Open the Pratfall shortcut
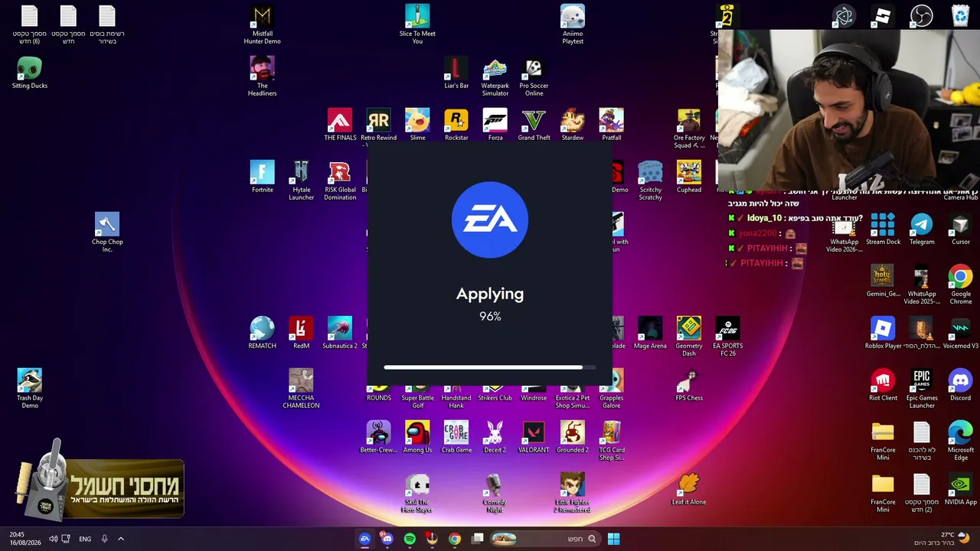Image resolution: width=980 pixels, height=551 pixels. coord(612,125)
